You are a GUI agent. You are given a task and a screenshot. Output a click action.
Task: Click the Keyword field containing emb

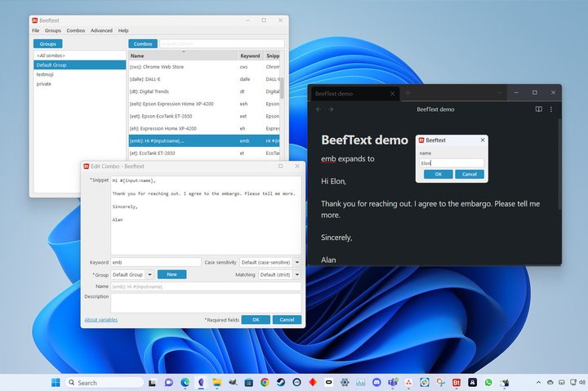156,262
